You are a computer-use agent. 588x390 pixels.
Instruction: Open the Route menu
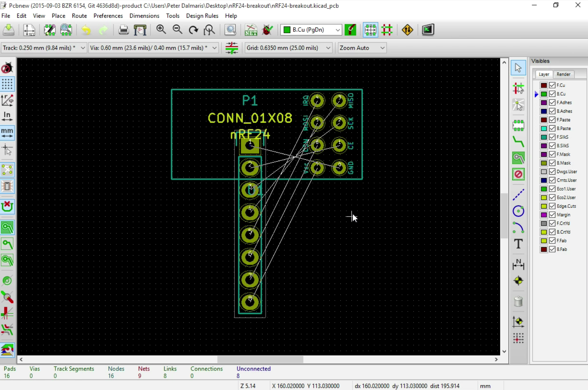click(x=79, y=16)
